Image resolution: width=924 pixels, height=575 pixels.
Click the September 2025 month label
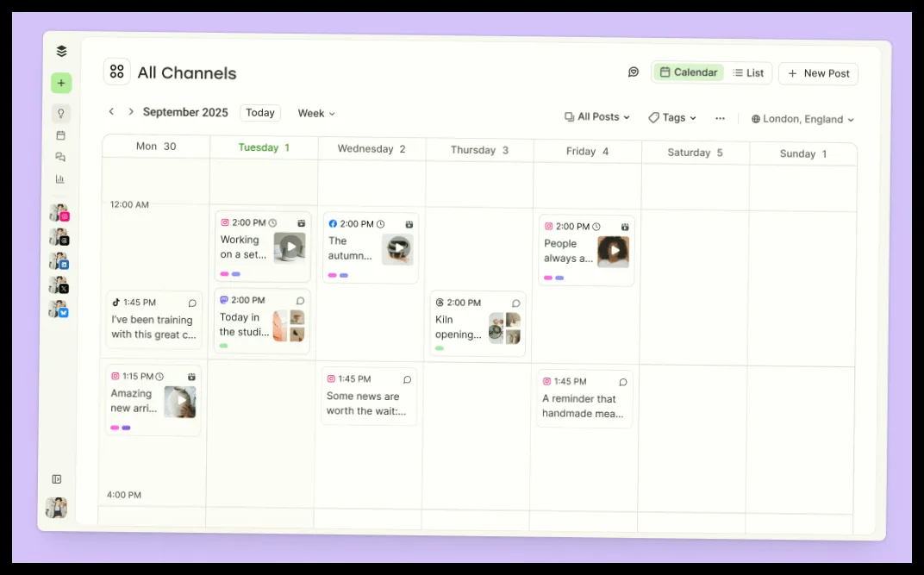[x=185, y=112]
